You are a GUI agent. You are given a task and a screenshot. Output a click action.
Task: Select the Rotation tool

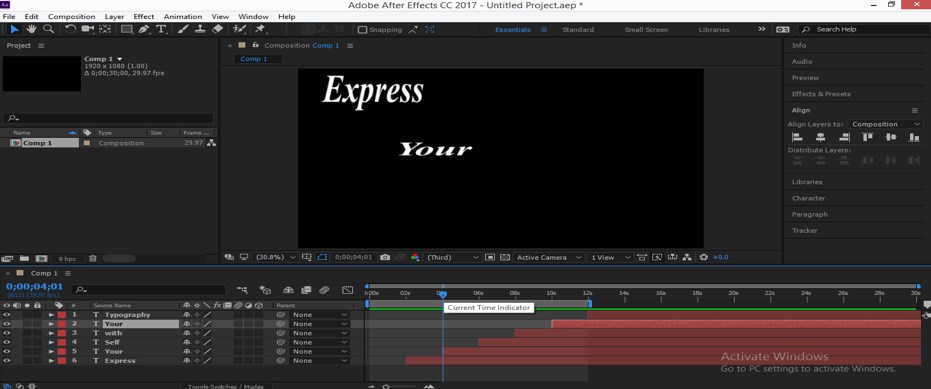pyautogui.click(x=71, y=29)
